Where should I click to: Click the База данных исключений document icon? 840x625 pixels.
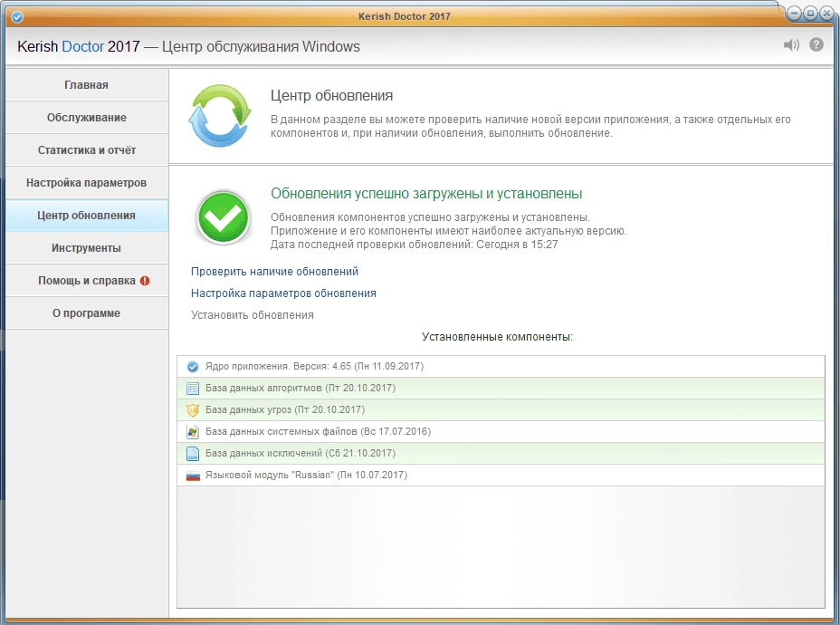(192, 454)
